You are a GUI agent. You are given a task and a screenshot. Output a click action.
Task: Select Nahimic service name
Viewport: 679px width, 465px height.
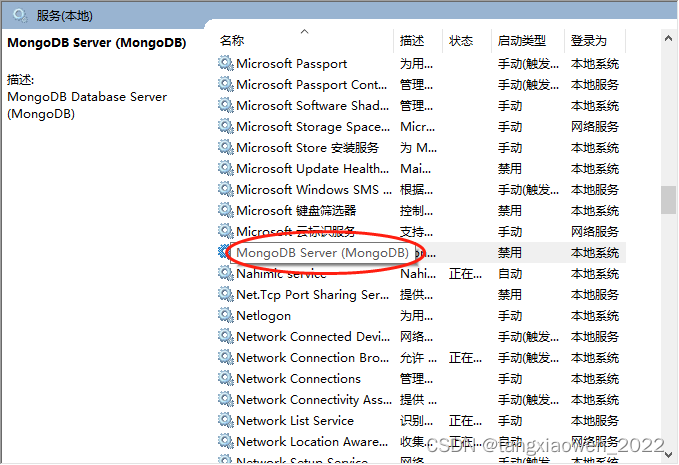(x=281, y=274)
